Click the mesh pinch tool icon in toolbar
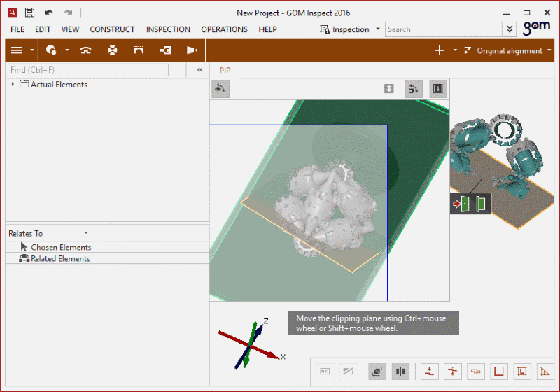 click(113, 50)
